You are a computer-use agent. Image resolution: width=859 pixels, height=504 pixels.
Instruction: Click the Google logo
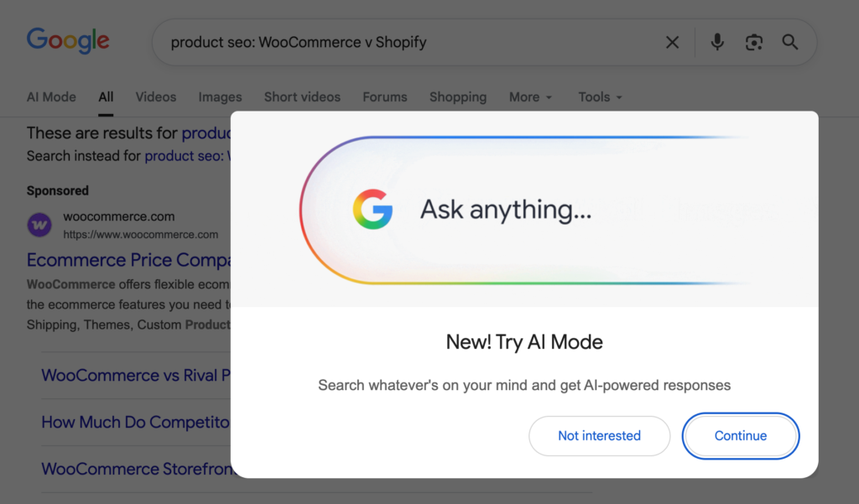68,40
